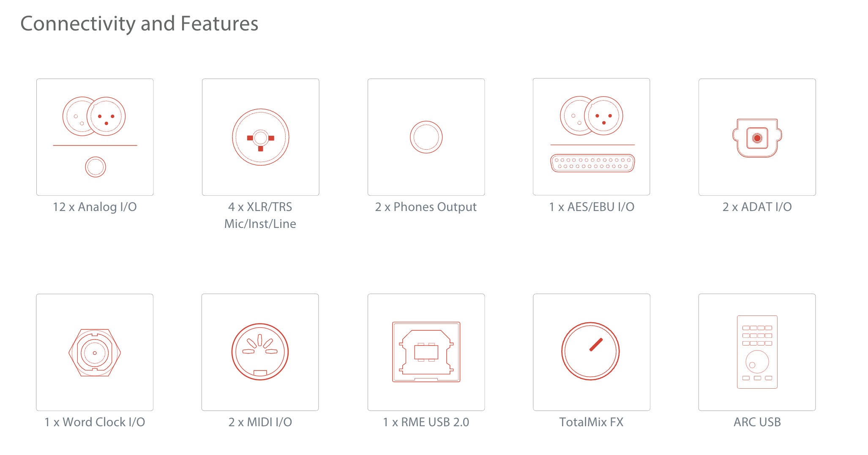Click the "Connectivity and Features" heading
This screenshot has width=868, height=455.
tap(139, 24)
